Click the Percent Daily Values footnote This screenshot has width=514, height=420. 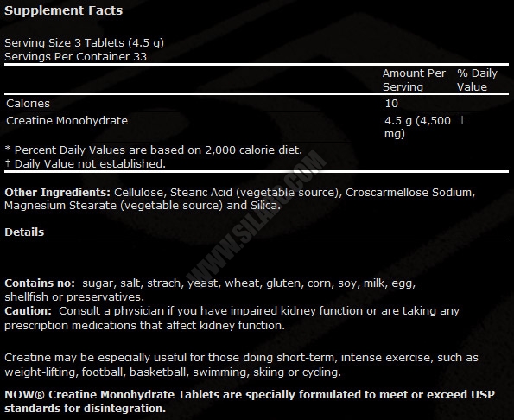click(x=154, y=150)
